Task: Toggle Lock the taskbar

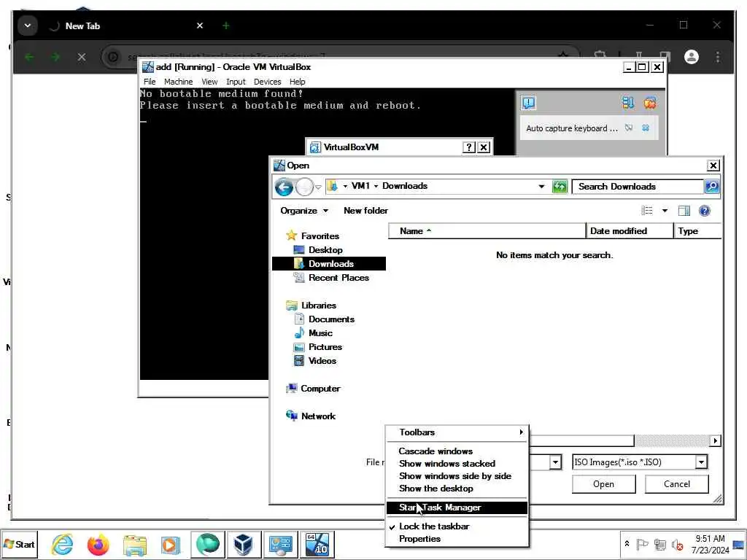Action: pyautogui.click(x=457, y=526)
